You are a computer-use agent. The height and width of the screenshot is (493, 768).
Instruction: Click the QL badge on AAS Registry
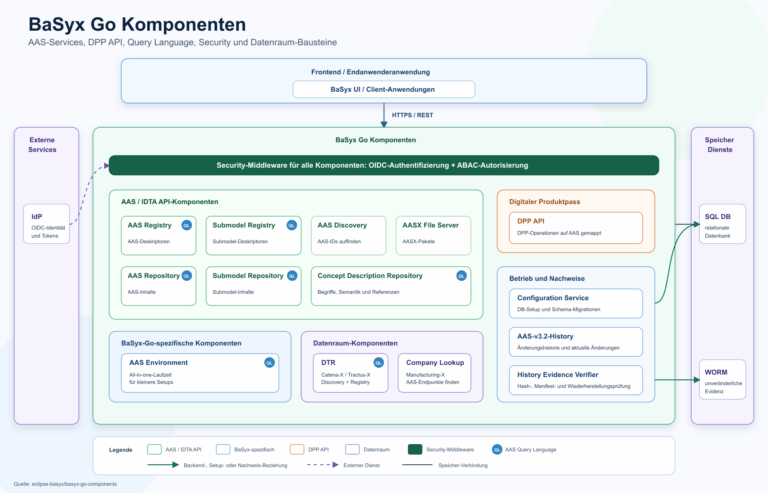[x=187, y=225]
